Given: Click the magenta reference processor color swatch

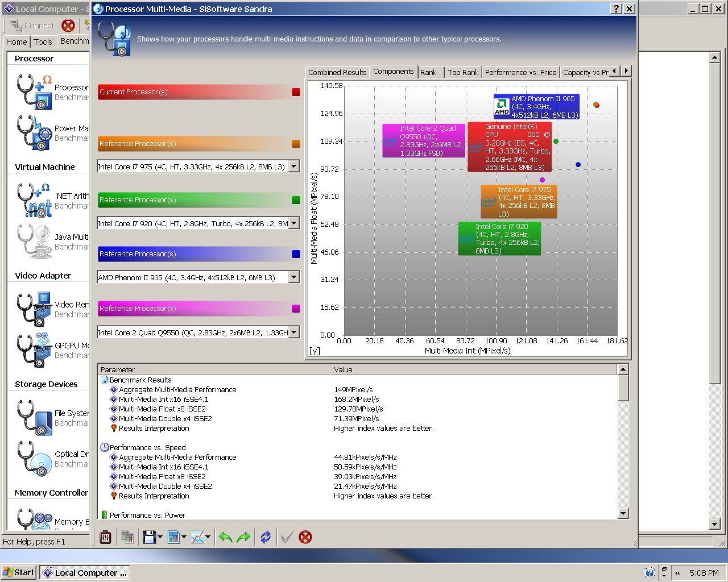Looking at the screenshot, I should click(x=296, y=309).
